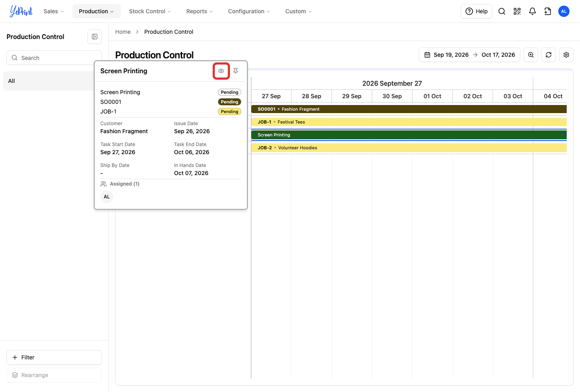Click task start date Sep 27, 2026
The height and width of the screenshot is (392, 580).
118,152
